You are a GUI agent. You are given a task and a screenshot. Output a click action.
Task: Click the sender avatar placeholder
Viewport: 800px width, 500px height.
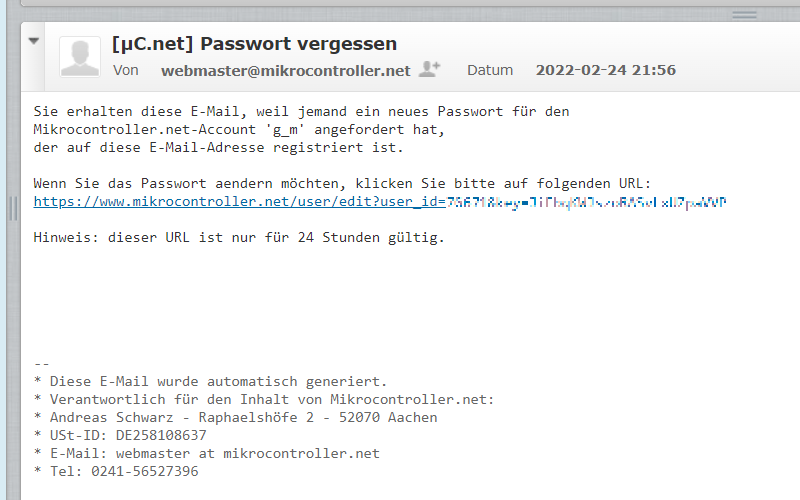click(x=80, y=57)
